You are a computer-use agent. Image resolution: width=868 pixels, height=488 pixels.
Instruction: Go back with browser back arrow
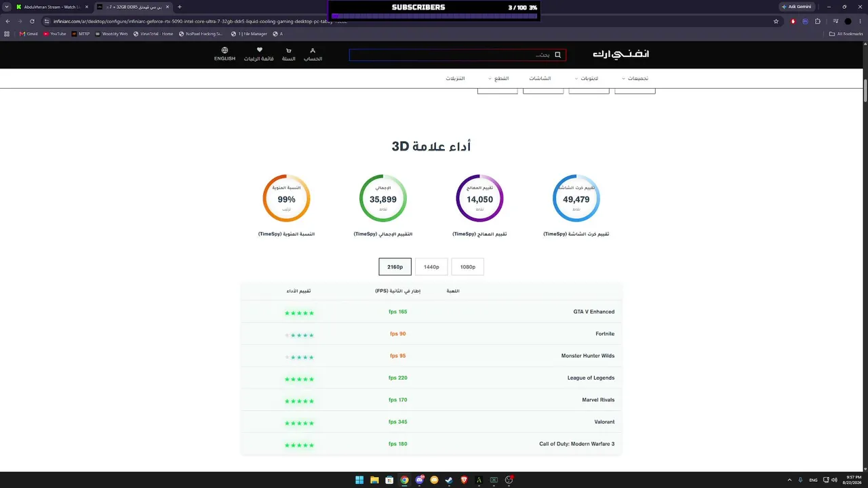tap(7, 21)
